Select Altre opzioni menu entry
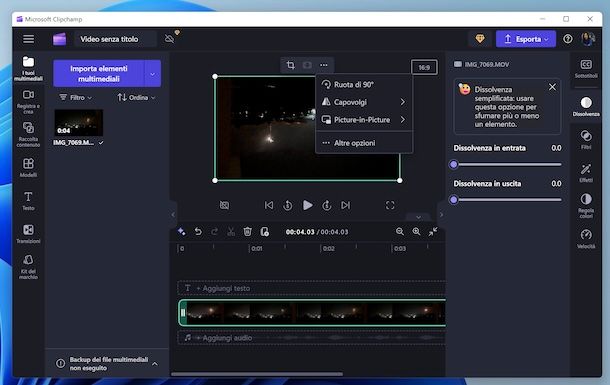The image size is (610, 385). click(x=364, y=143)
